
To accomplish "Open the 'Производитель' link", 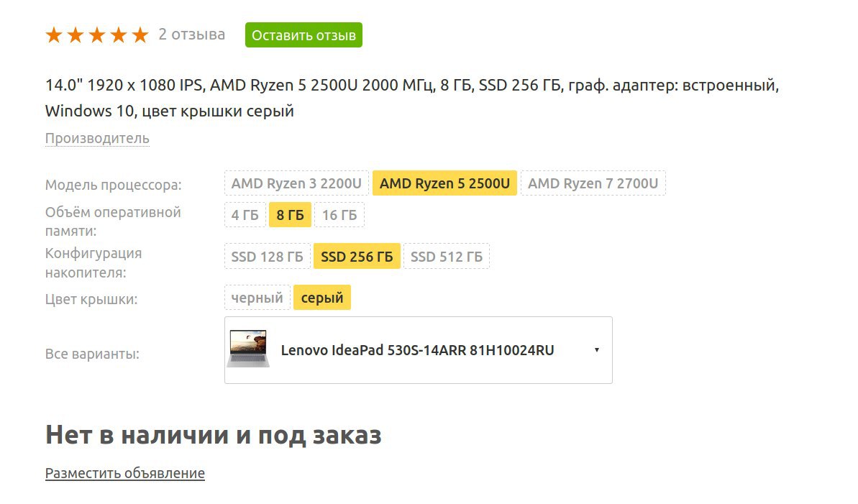I will tap(97, 139).
